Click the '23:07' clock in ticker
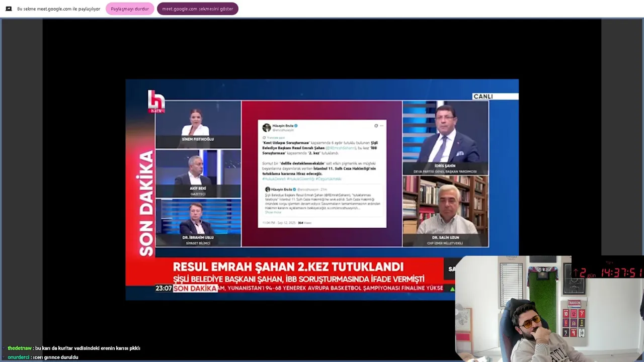644x362 pixels. pyautogui.click(x=164, y=288)
